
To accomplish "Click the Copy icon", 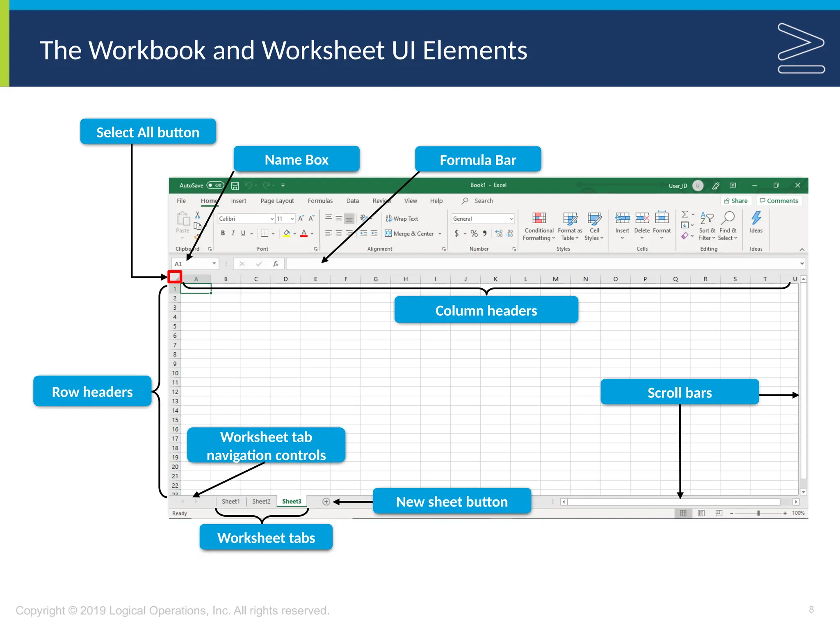I will pos(198,226).
